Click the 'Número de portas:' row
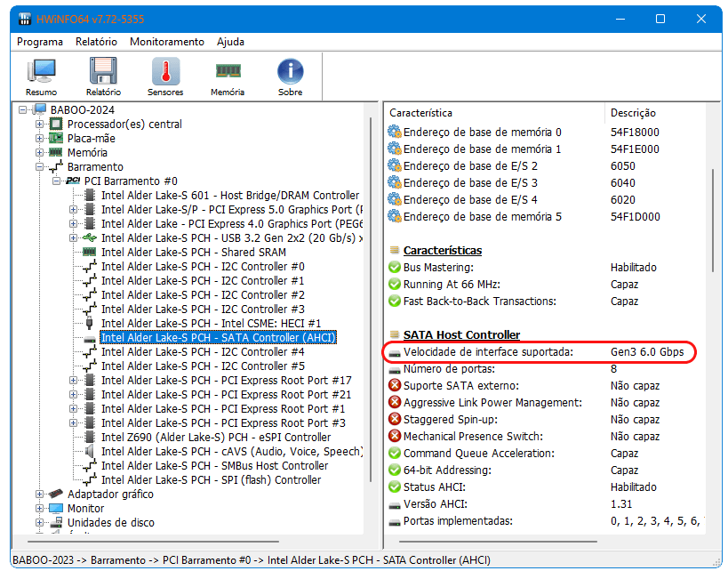 click(x=546, y=369)
